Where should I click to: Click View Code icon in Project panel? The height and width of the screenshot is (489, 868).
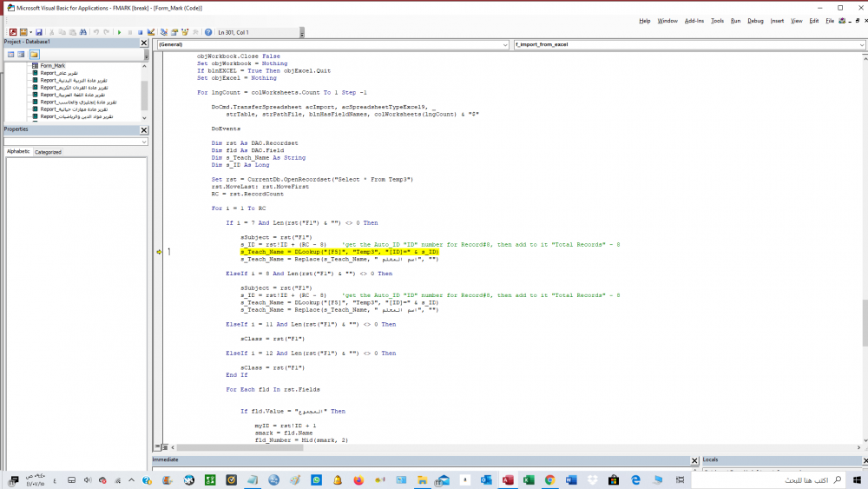click(x=10, y=54)
